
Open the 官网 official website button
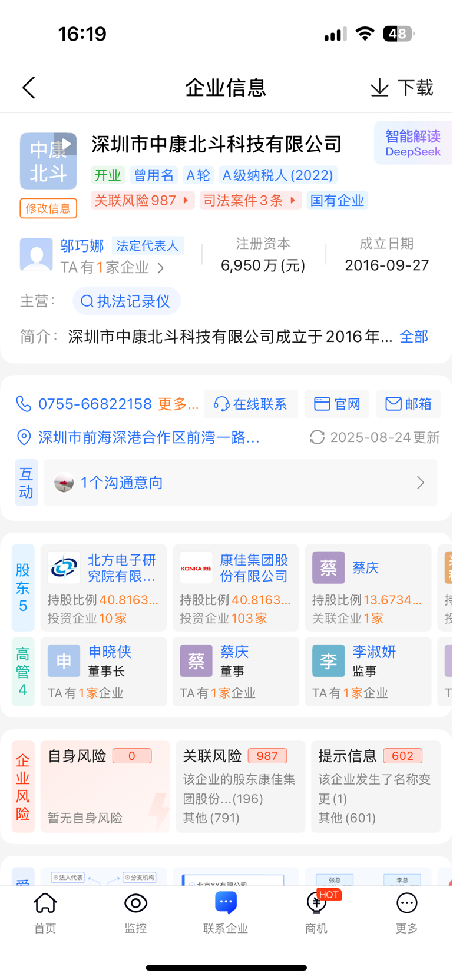pos(337,404)
